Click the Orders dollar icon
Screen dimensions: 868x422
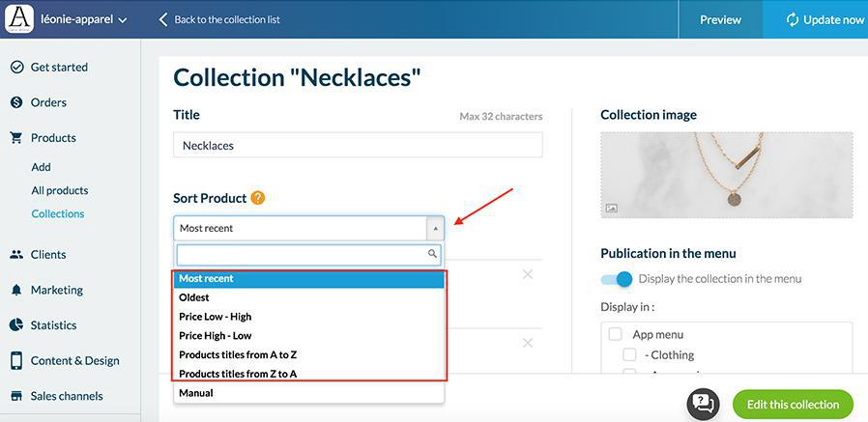(x=16, y=102)
